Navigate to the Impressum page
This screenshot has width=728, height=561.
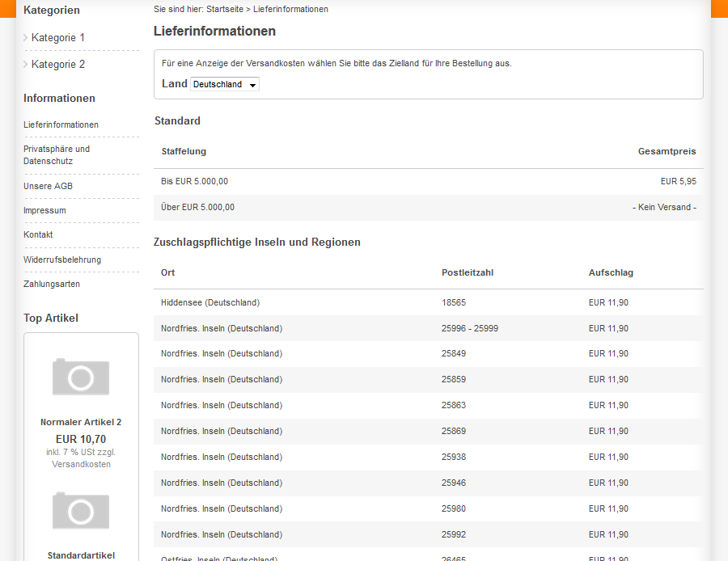tap(44, 210)
